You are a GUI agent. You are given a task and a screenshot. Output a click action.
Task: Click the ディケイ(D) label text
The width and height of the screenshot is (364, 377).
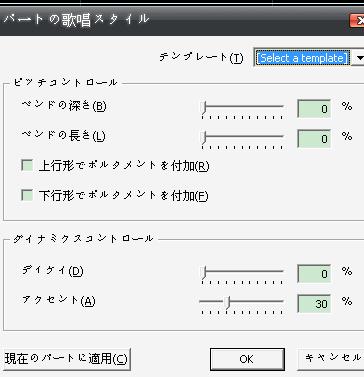point(52,270)
